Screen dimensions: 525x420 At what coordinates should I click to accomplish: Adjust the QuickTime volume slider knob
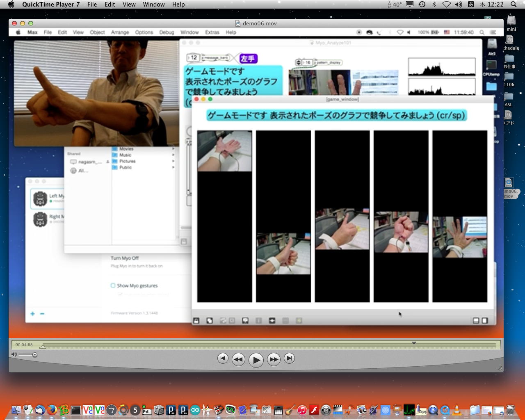pos(35,355)
